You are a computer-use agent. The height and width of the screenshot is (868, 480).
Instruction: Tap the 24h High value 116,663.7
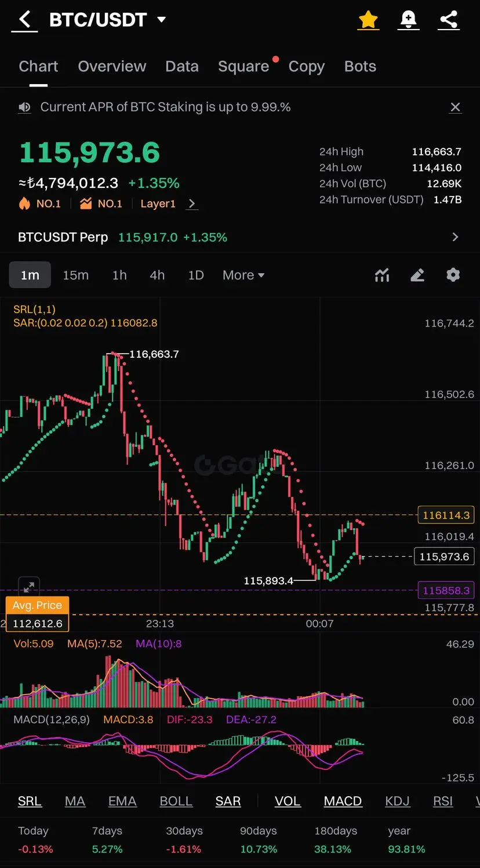pyautogui.click(x=437, y=152)
